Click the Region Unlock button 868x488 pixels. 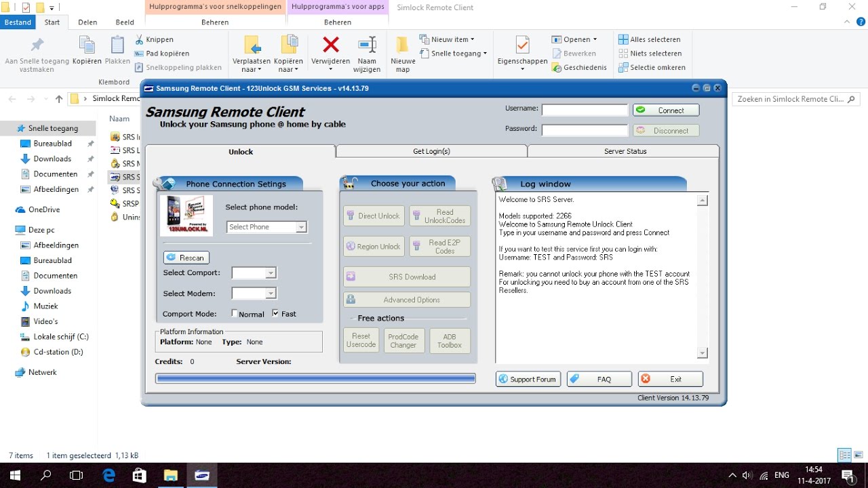(374, 247)
